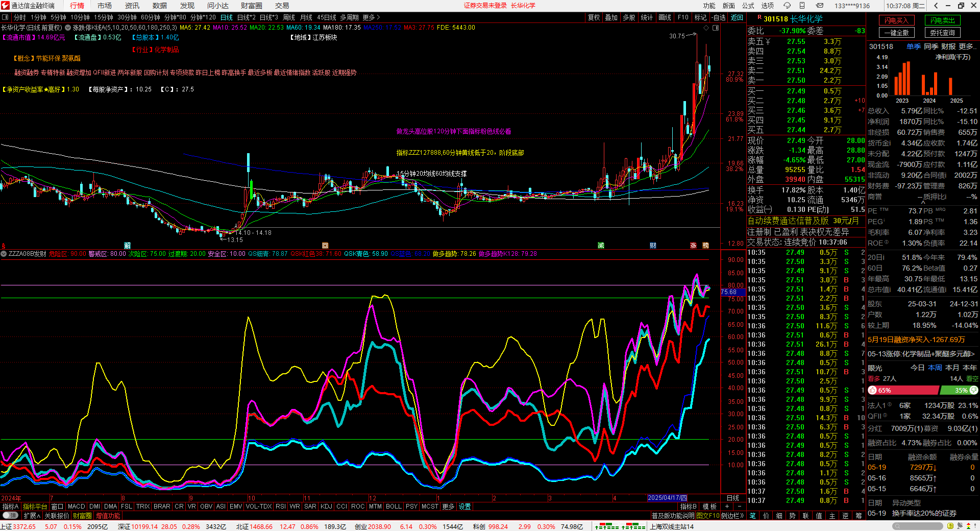980x531 pixels.
Task: Click the 返回 return button
Action: point(737,17)
